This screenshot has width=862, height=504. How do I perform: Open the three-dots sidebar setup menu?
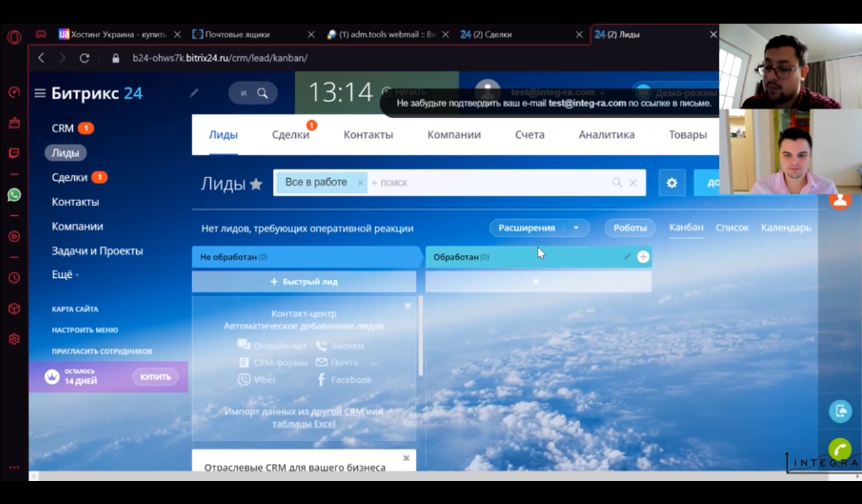coord(14,468)
